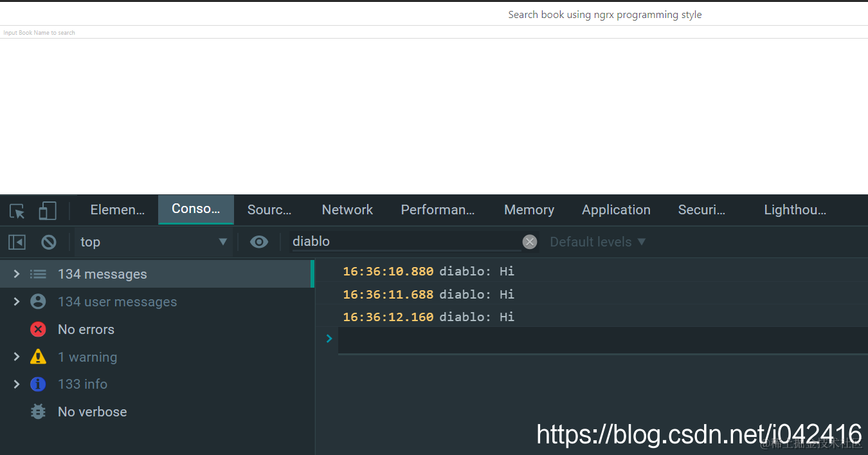Click the verbose bug icon

tap(39, 412)
